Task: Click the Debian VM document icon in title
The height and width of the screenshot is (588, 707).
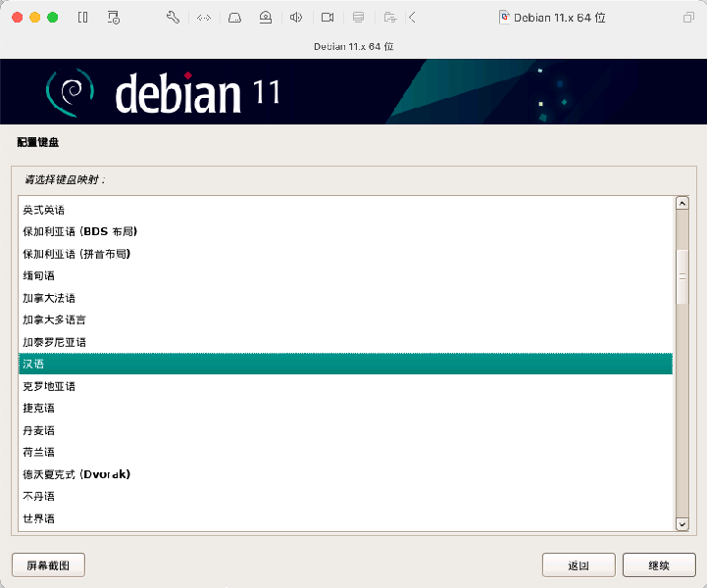Action: click(x=505, y=17)
